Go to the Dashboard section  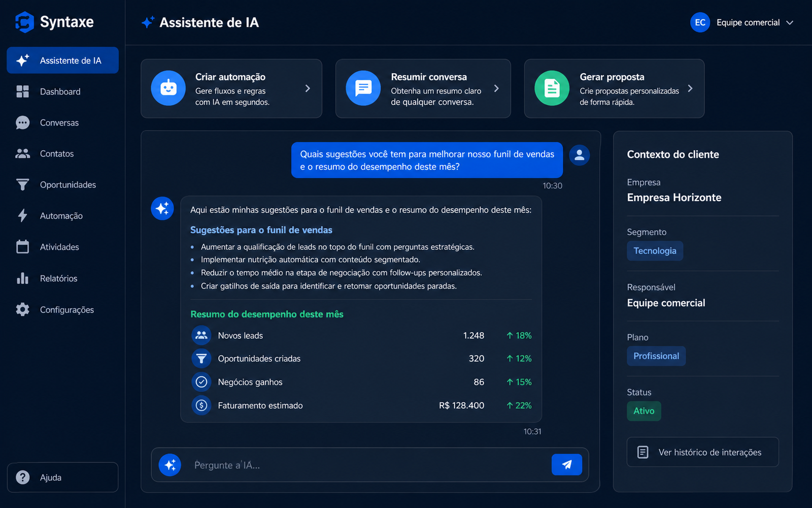coord(62,91)
